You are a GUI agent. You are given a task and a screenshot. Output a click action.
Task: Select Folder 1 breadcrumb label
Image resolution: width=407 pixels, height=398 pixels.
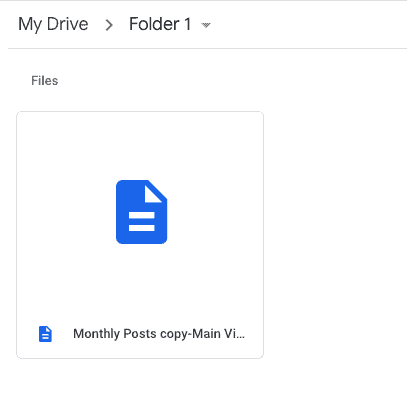pos(160,24)
